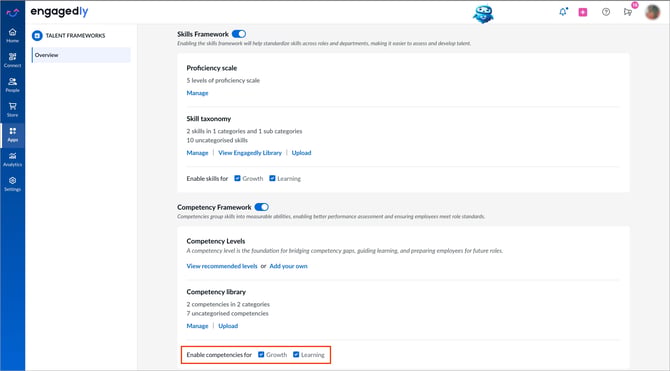Viewport: 670px width, 371px height.
Task: Uncheck Learning under Enable competencies for
Action: click(296, 354)
